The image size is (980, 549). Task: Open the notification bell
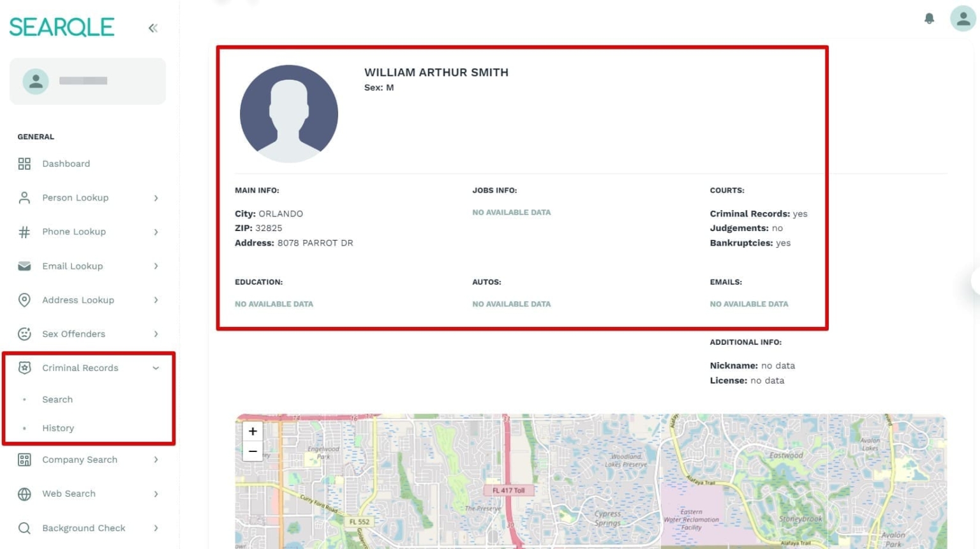929,19
